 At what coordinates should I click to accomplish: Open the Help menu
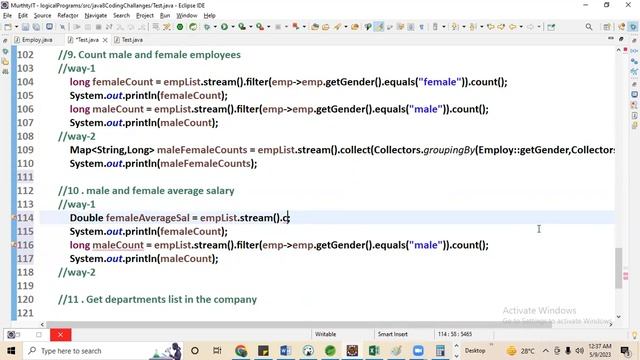[209, 16]
